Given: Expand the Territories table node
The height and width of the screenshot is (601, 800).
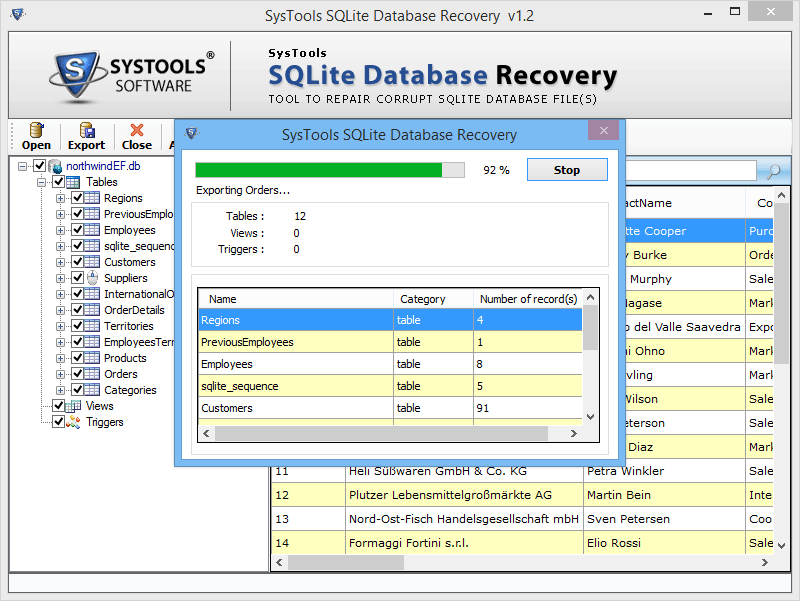Looking at the screenshot, I should 60,327.
